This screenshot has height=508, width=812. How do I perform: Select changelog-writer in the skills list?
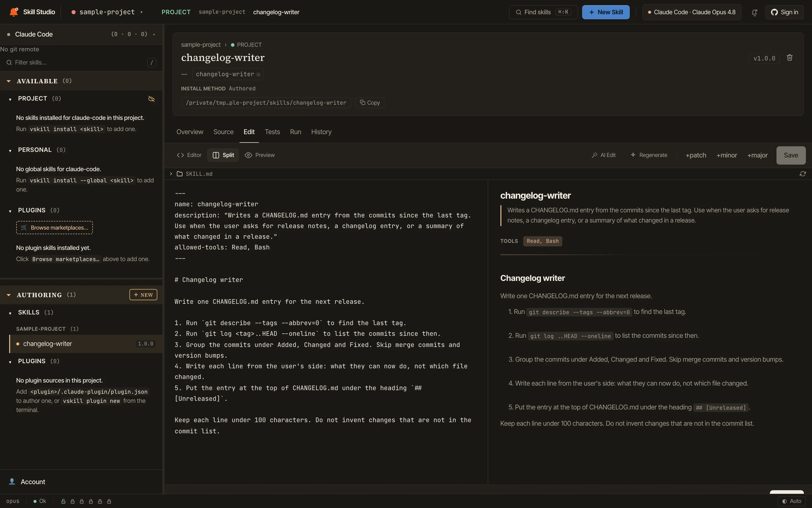86,344
